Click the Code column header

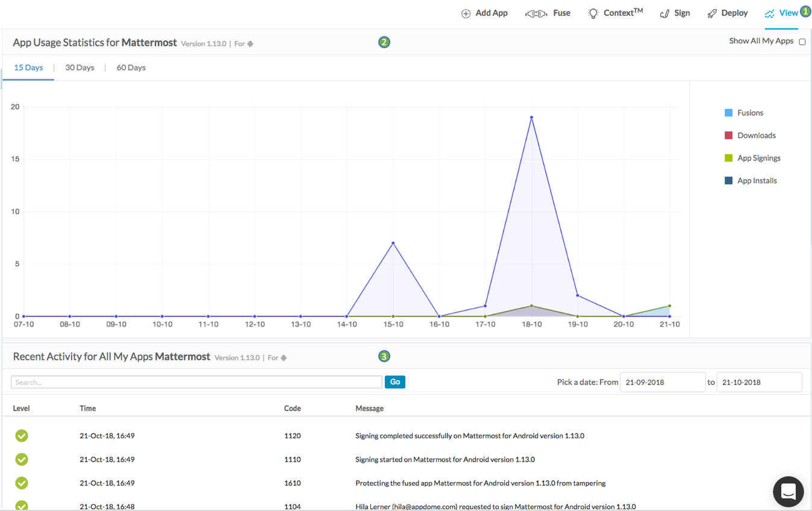tap(293, 409)
